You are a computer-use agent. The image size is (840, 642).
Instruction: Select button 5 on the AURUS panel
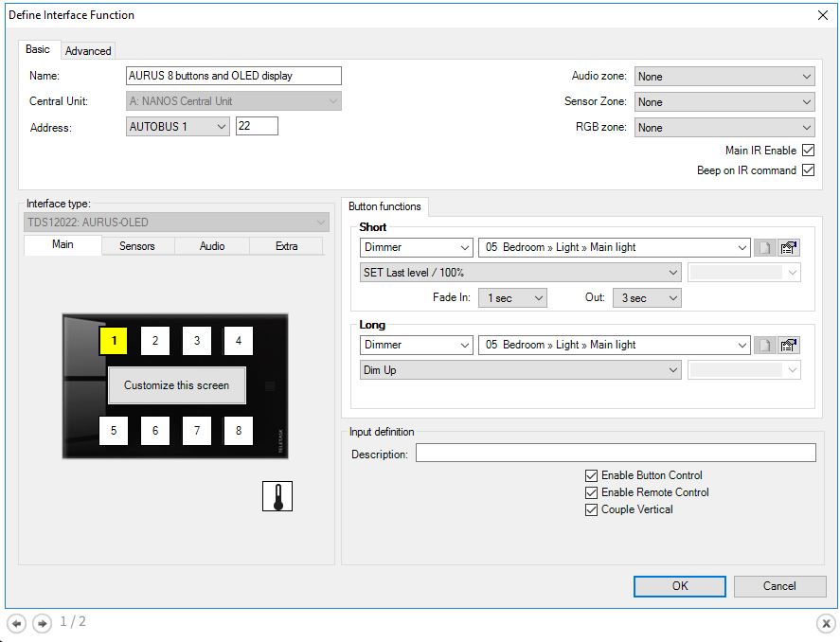(x=114, y=431)
